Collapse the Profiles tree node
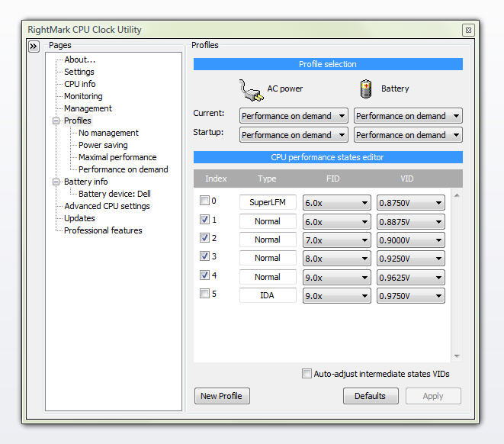 pyautogui.click(x=56, y=121)
